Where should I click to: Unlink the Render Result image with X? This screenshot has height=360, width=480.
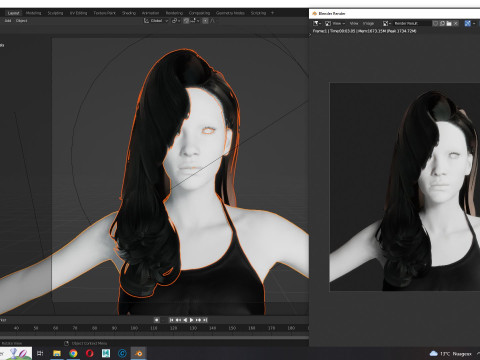(x=456, y=23)
